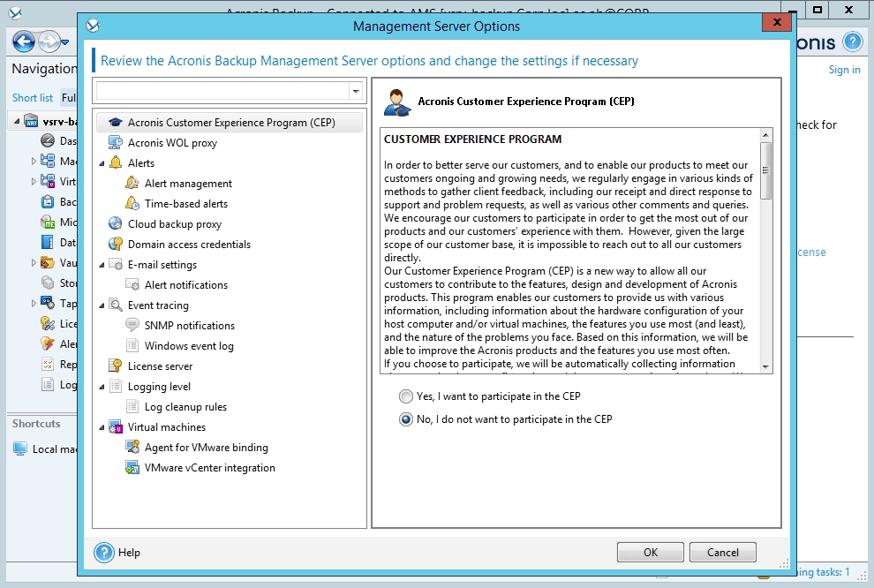Open Cloud backup proxy options
874x588 pixels.
tap(175, 224)
